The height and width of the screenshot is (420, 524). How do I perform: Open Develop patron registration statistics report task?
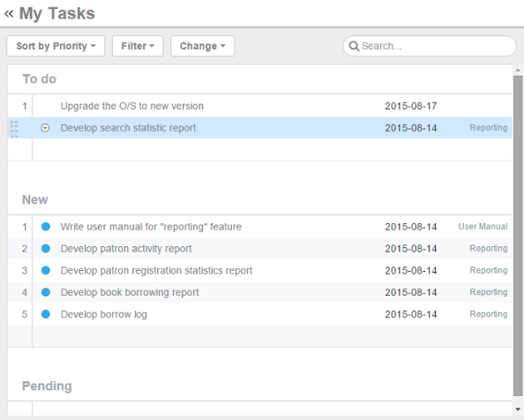tap(156, 270)
